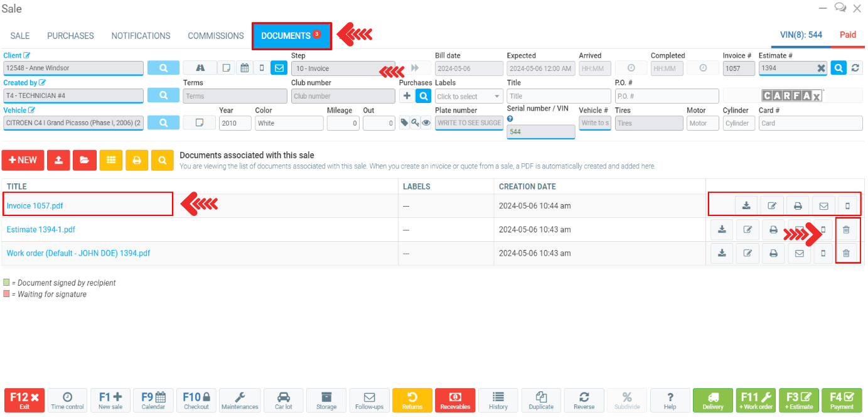Click the Car lot button in bottom bar
868x417 pixels.
tap(284, 399)
